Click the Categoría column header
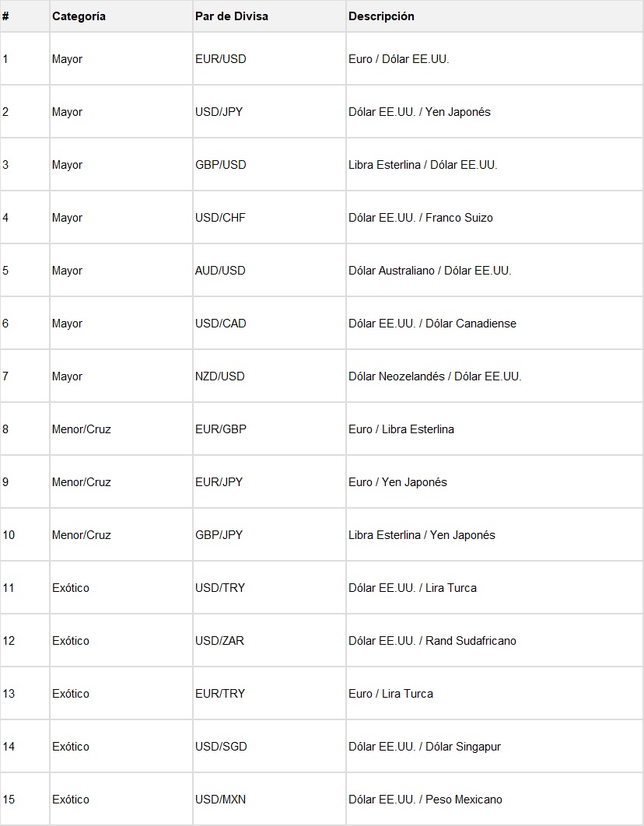The height and width of the screenshot is (826, 644). pos(79,16)
